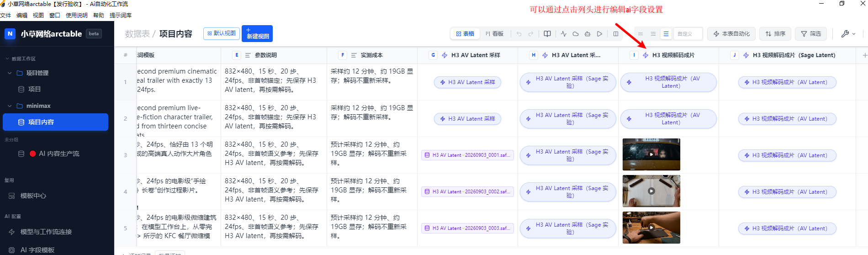Open the 视图 menu

(38, 15)
